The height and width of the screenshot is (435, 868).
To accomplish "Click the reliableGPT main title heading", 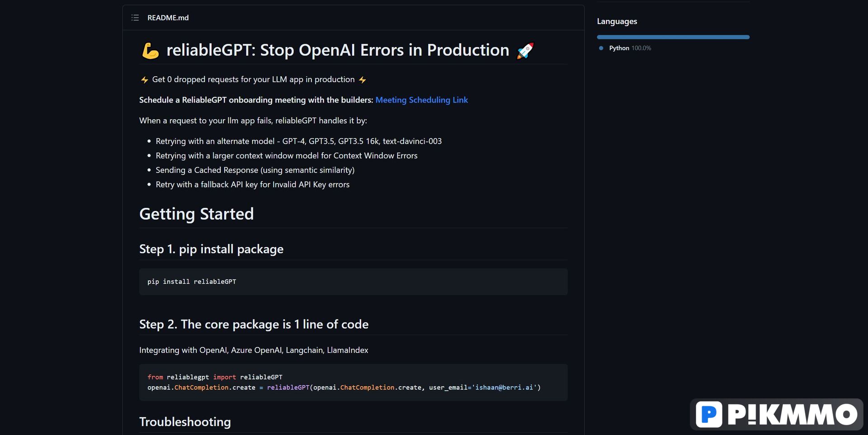I will click(338, 50).
